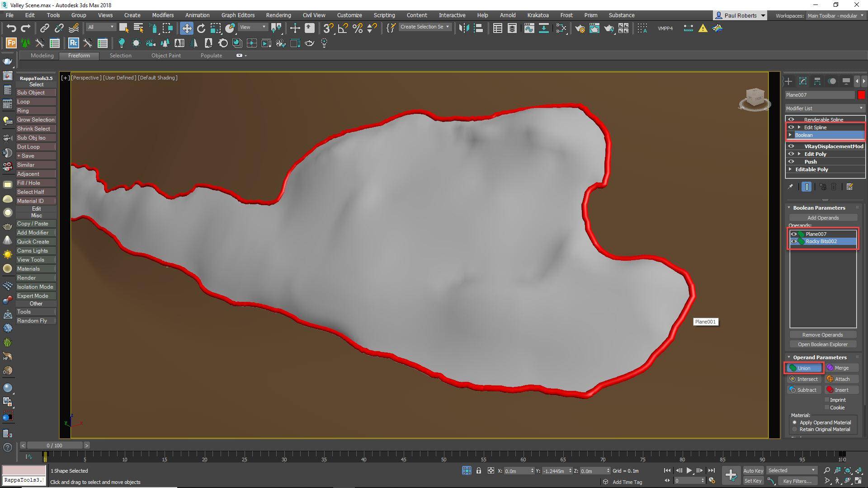Screen dimensions: 868x488
Task: Click the red object color swatch next to Plane007
Action: tap(862, 95)
